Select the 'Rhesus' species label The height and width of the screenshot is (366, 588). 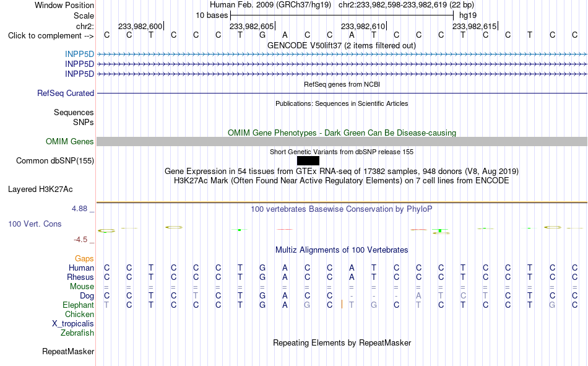coord(80,277)
